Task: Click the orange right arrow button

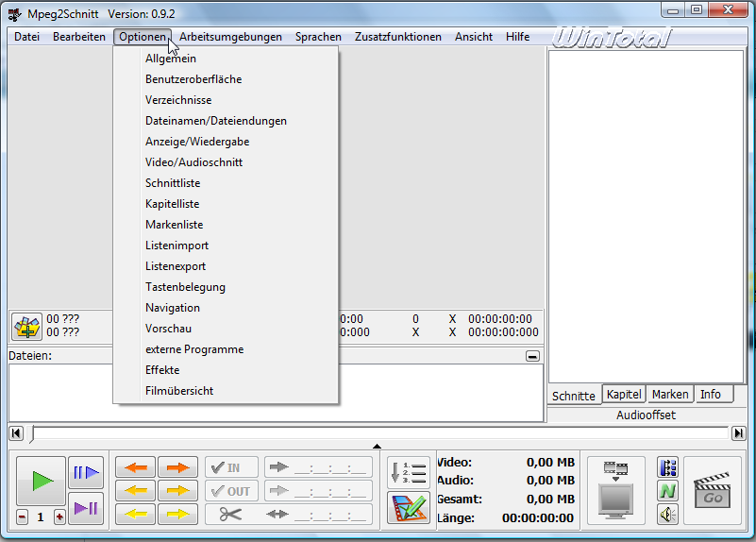Action: pos(178,491)
